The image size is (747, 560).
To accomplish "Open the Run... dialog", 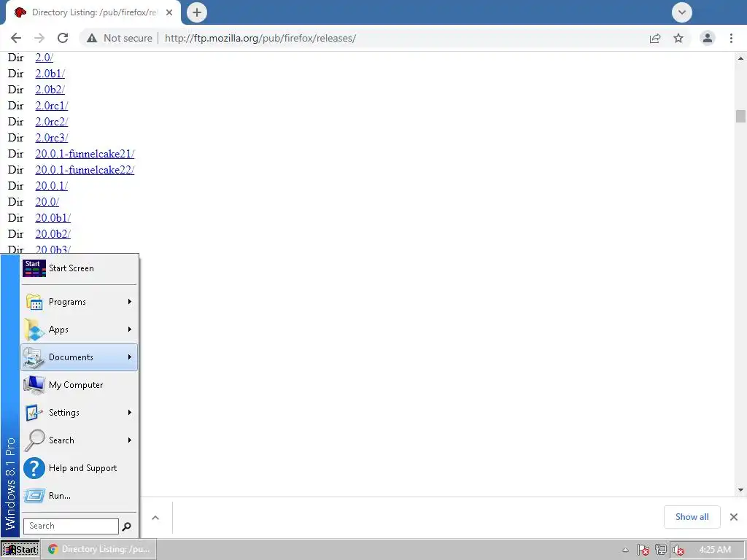I will pyautogui.click(x=79, y=496).
